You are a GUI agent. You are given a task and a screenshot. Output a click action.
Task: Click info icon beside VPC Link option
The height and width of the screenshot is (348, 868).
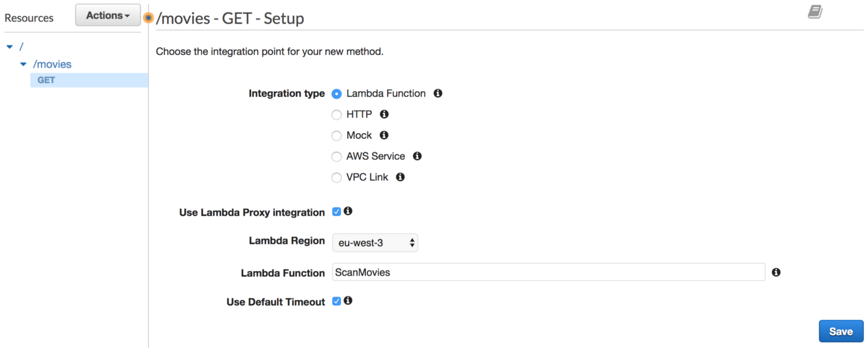tap(400, 177)
